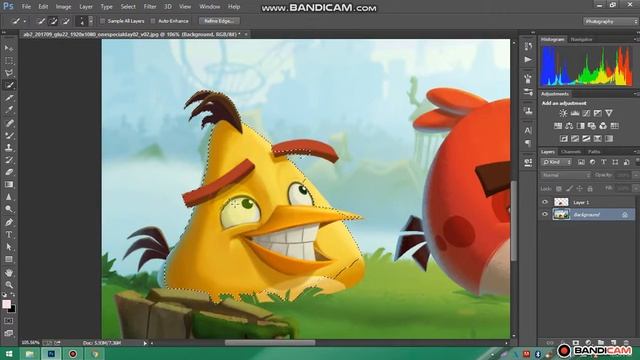Add a Levels adjustment

[575, 113]
